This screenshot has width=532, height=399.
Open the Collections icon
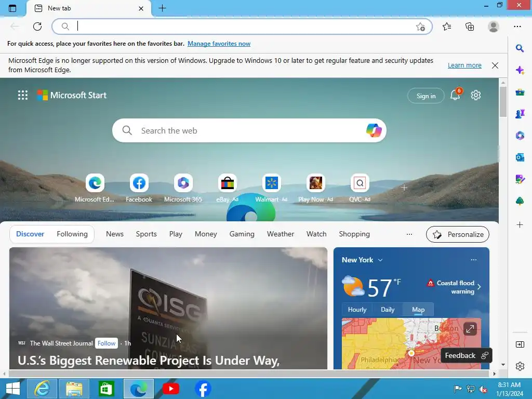coord(470,26)
